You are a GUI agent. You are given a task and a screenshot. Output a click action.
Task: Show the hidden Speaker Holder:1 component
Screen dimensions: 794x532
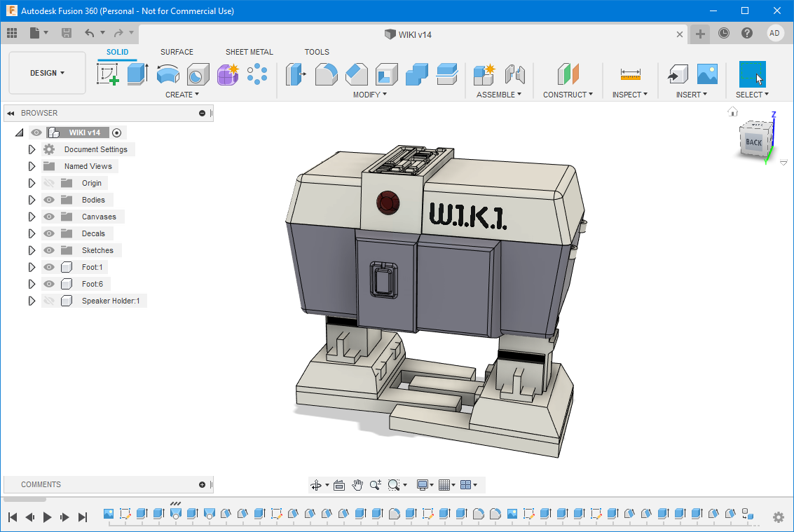pyautogui.click(x=48, y=301)
